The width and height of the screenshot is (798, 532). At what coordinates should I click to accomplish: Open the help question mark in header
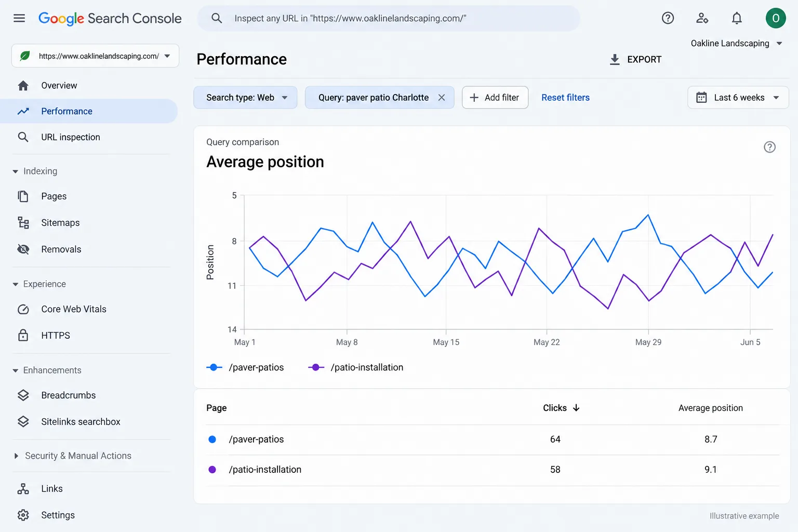pos(668,18)
